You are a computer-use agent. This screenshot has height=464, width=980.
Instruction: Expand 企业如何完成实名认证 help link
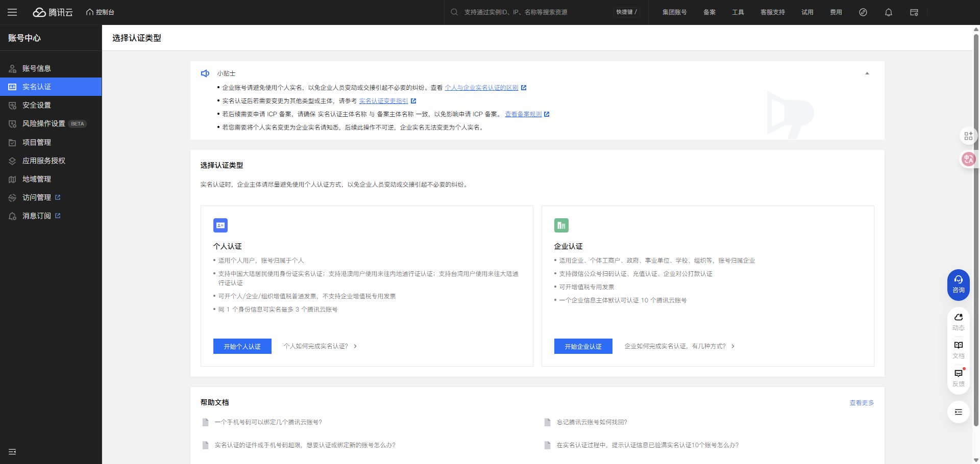point(679,346)
